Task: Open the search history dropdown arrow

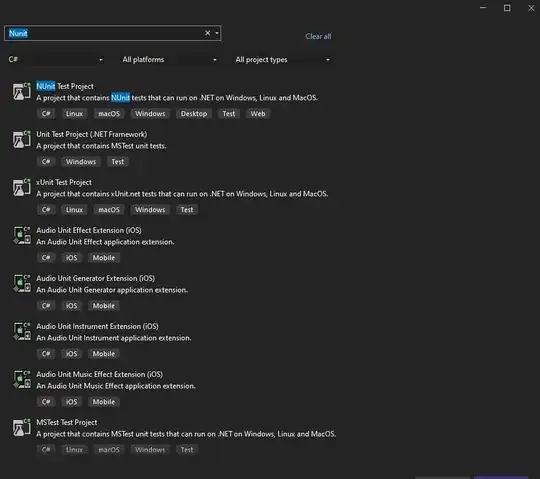Action: coord(217,33)
